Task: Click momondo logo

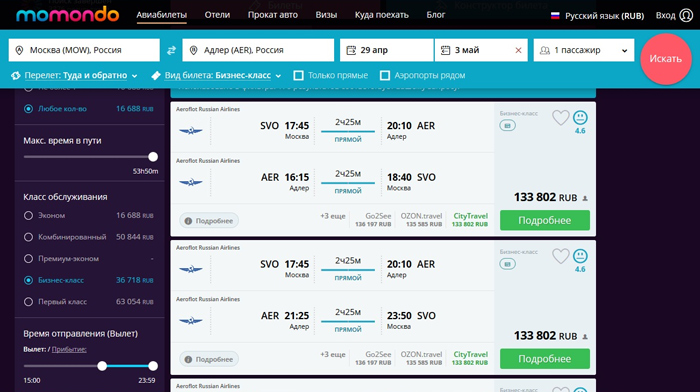Action: [67, 15]
